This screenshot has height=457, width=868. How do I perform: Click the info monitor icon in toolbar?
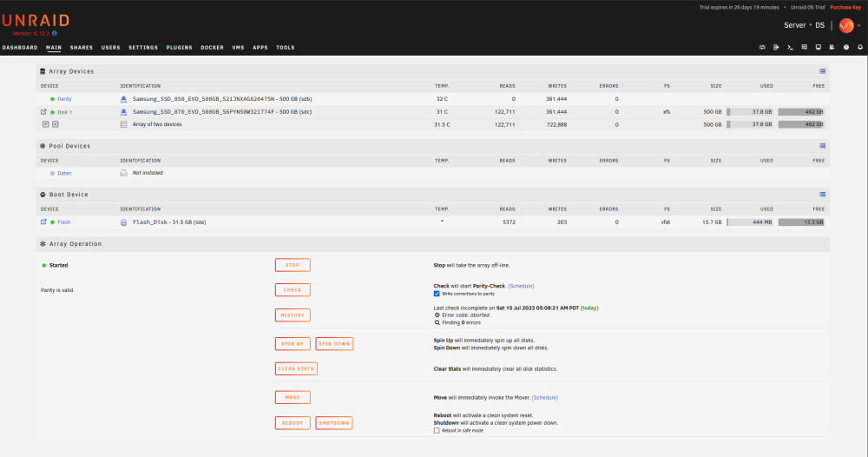[819, 47]
